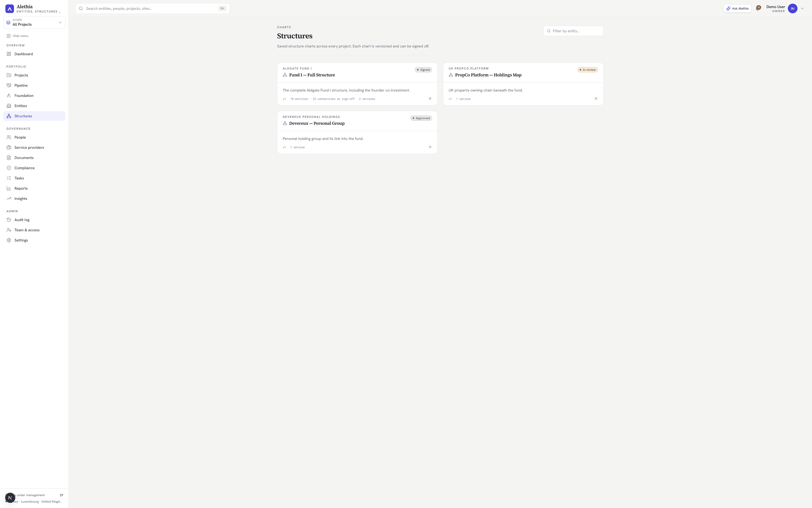Expand the Demo User account chevron
The image size is (812, 508).
pyautogui.click(x=802, y=9)
